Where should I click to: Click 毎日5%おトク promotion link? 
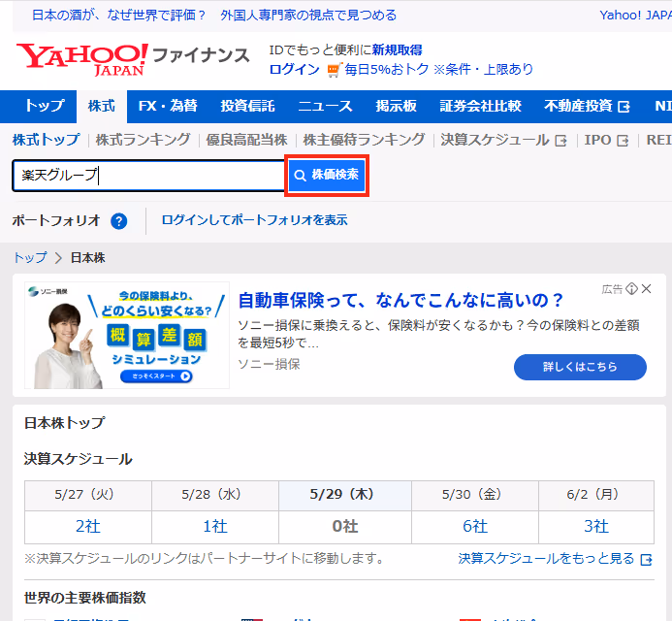386,70
